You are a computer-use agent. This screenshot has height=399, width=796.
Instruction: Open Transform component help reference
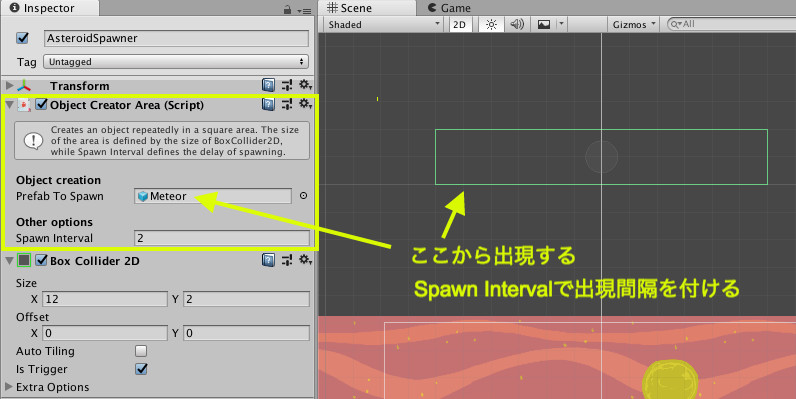click(x=269, y=85)
